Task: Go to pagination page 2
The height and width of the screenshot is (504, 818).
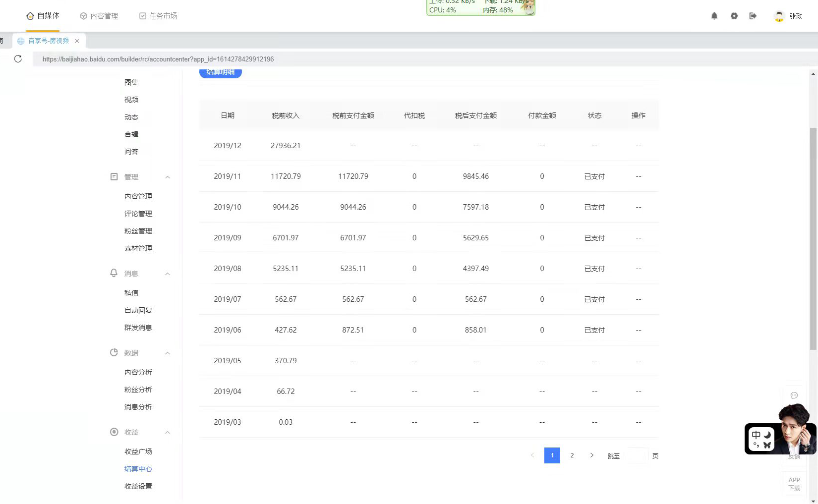Action: [572, 455]
